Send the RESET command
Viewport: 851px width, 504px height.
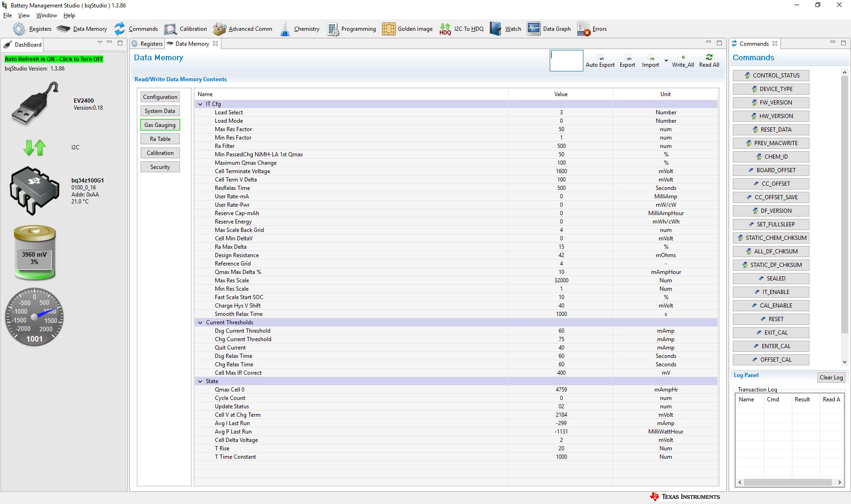coord(771,319)
